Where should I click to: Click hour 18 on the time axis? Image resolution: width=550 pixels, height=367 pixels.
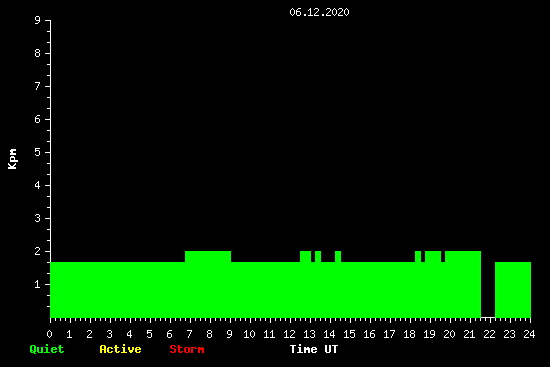409,334
